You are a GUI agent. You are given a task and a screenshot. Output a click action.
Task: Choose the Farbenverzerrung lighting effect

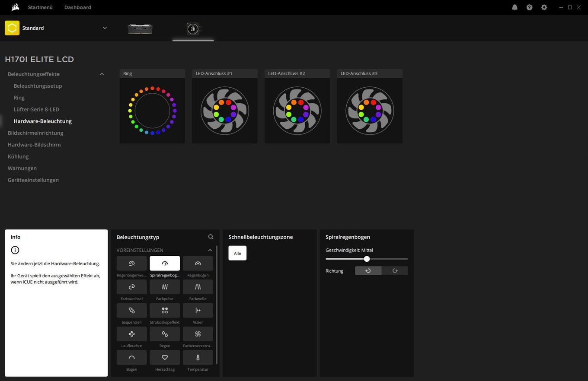[198, 334]
